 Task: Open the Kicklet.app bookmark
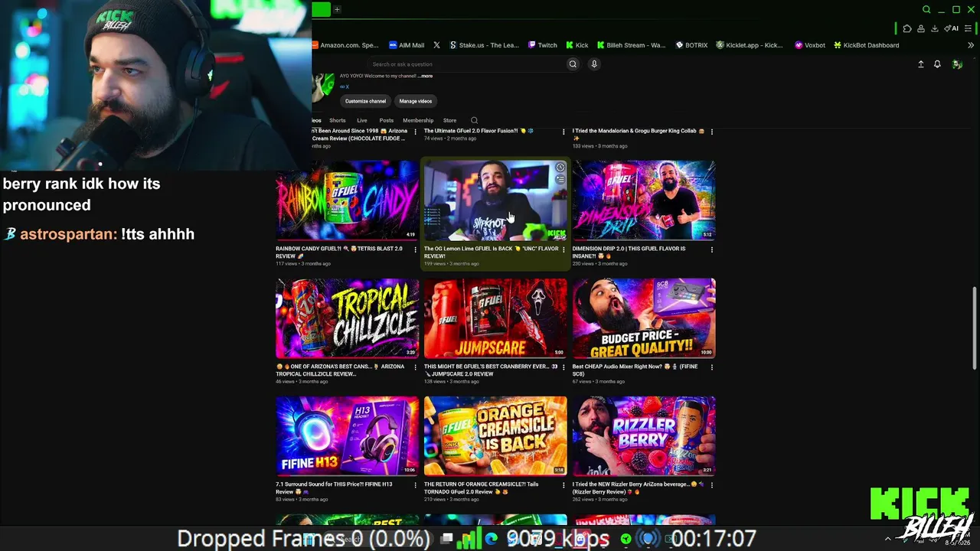(x=750, y=45)
